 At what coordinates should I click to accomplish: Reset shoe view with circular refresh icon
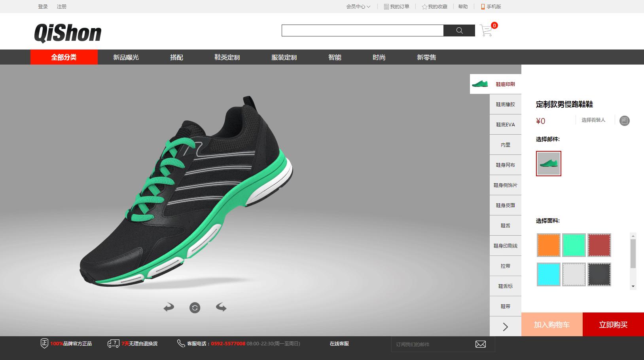click(195, 308)
